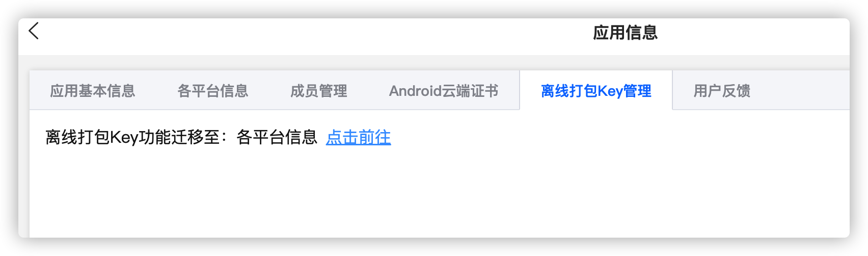Select the 成员管理 tab
Viewport: 868px width, 256px height.
[x=318, y=91]
